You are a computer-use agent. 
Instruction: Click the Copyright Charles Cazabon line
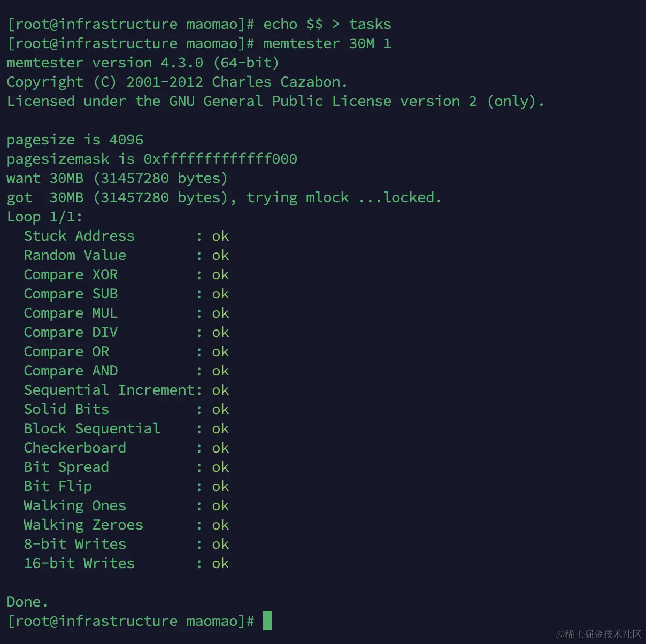(x=177, y=82)
